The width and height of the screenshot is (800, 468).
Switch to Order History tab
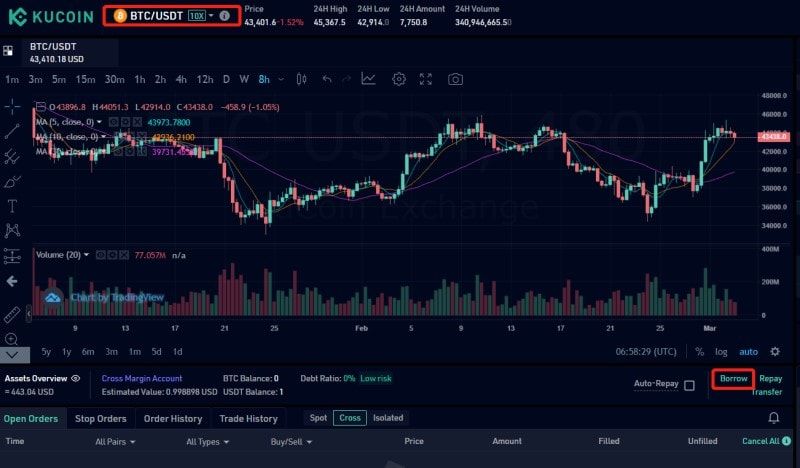173,418
